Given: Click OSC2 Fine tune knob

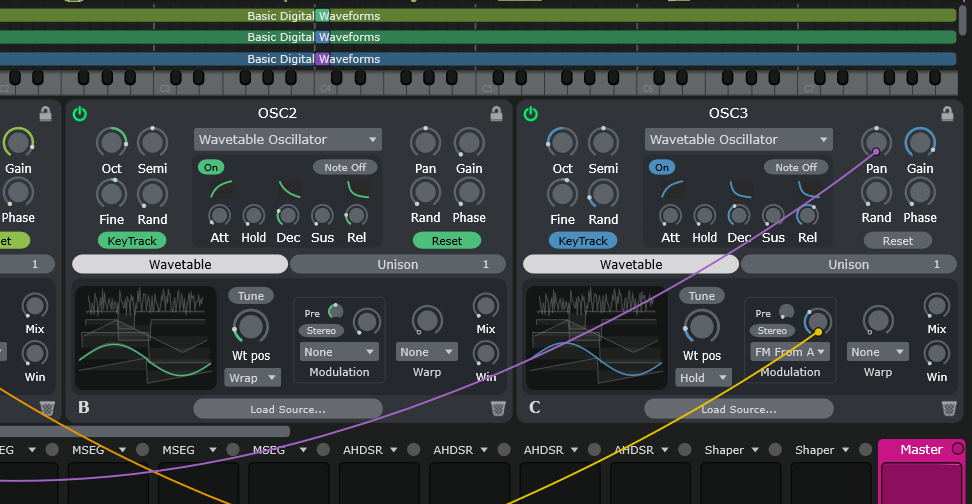Looking at the screenshot, I should (112, 194).
